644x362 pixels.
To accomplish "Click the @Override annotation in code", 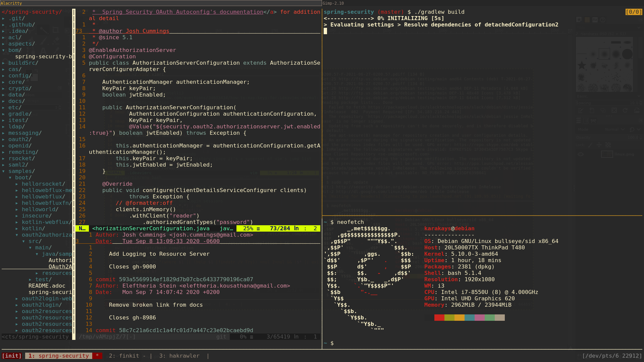I will coord(117,184).
